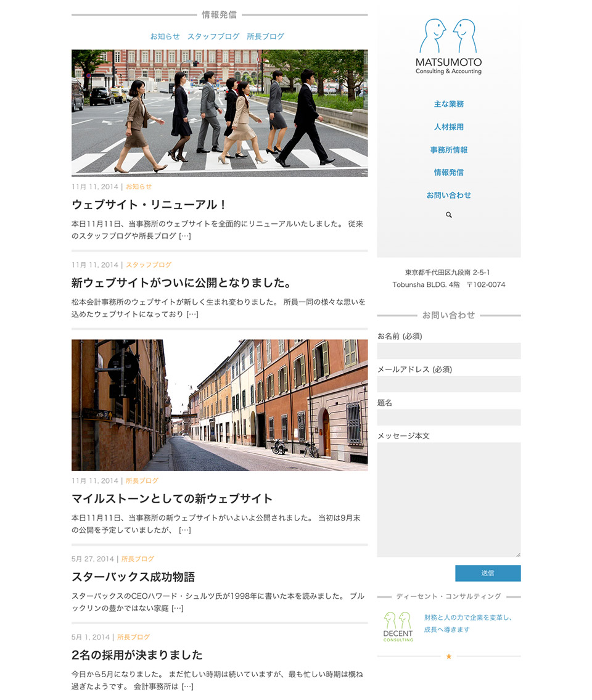Click the お名前 (必須) input field

click(x=449, y=351)
